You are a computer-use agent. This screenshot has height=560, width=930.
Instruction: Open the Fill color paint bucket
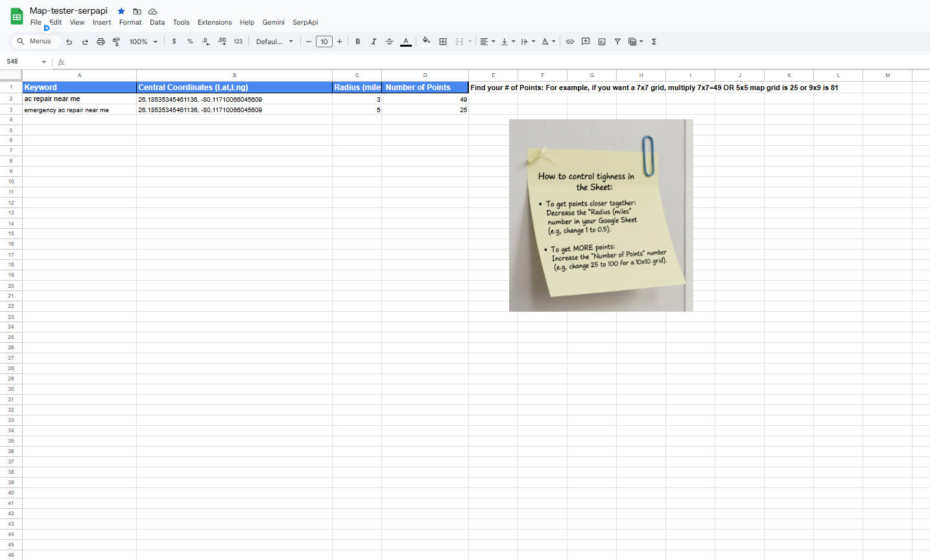[x=426, y=41]
